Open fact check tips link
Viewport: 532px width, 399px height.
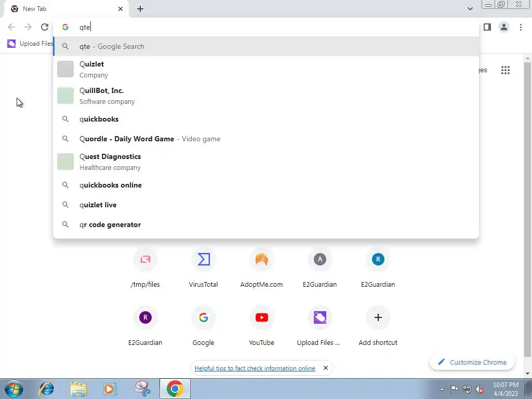(x=255, y=368)
